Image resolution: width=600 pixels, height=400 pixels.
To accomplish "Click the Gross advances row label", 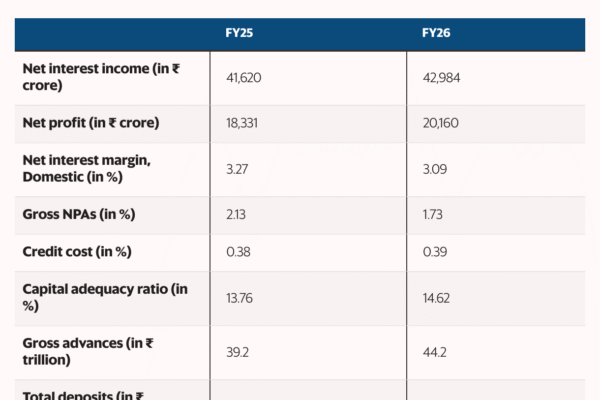I will [x=87, y=351].
